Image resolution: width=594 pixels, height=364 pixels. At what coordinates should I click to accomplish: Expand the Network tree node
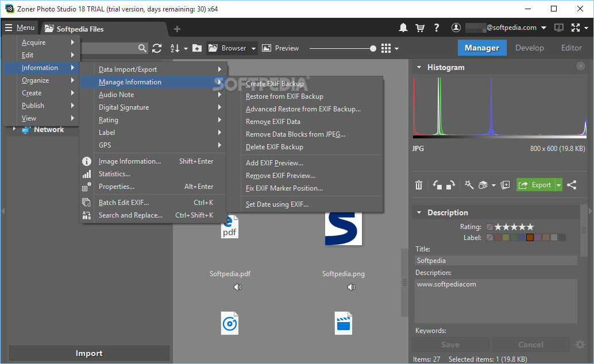coord(14,129)
